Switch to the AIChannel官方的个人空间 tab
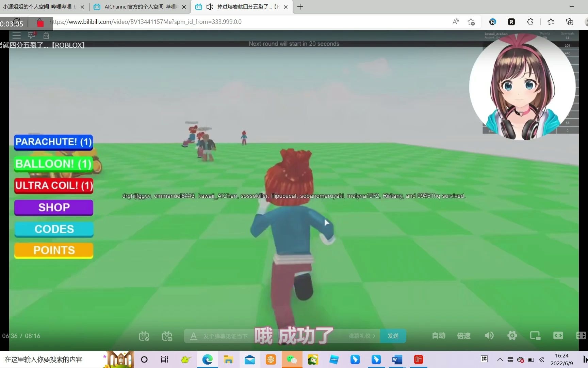Screen dimensions: 588x368 tap(140, 7)
